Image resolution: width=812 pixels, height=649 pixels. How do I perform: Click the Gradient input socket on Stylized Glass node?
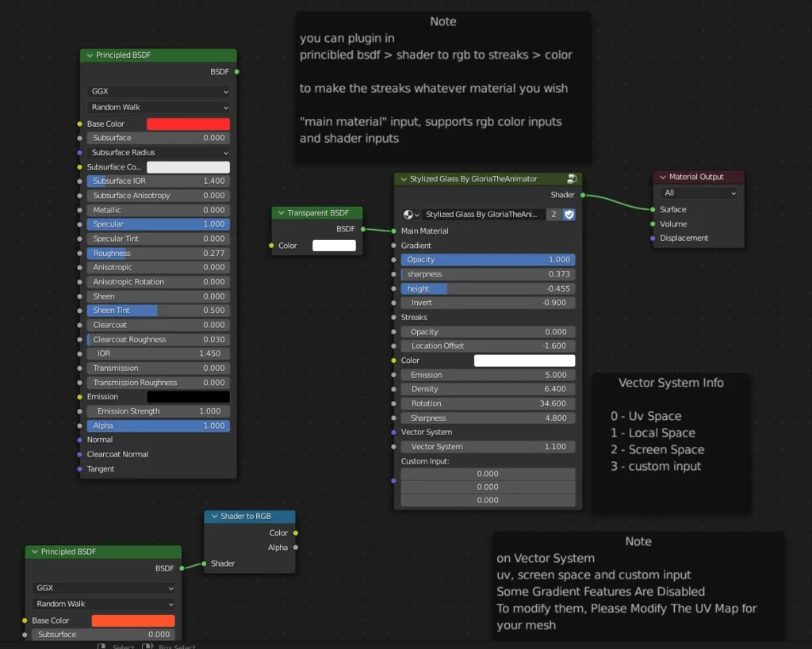tap(395, 245)
